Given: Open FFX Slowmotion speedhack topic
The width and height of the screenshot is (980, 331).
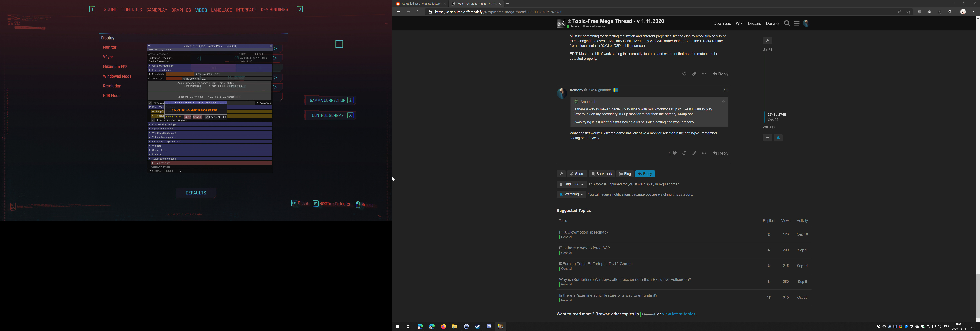Looking at the screenshot, I should [x=584, y=232].
